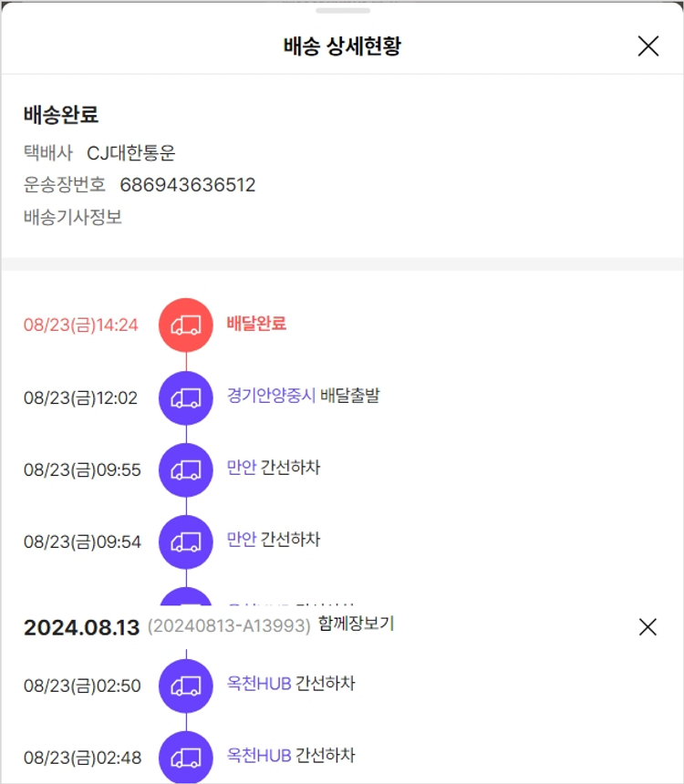Click the 배달완료 status text in timeline
The height and width of the screenshot is (784, 684).
256,324
